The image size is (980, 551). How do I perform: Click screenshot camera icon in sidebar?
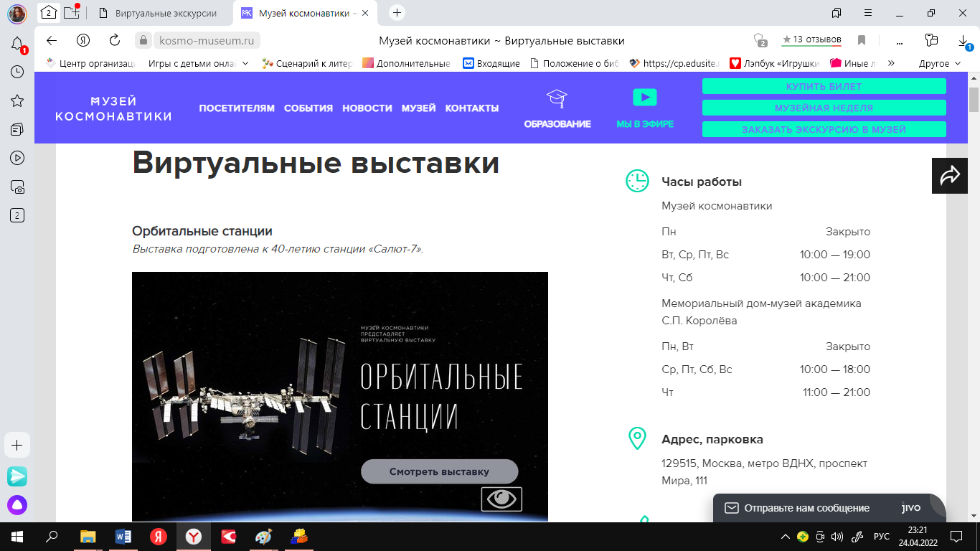pos(17,187)
